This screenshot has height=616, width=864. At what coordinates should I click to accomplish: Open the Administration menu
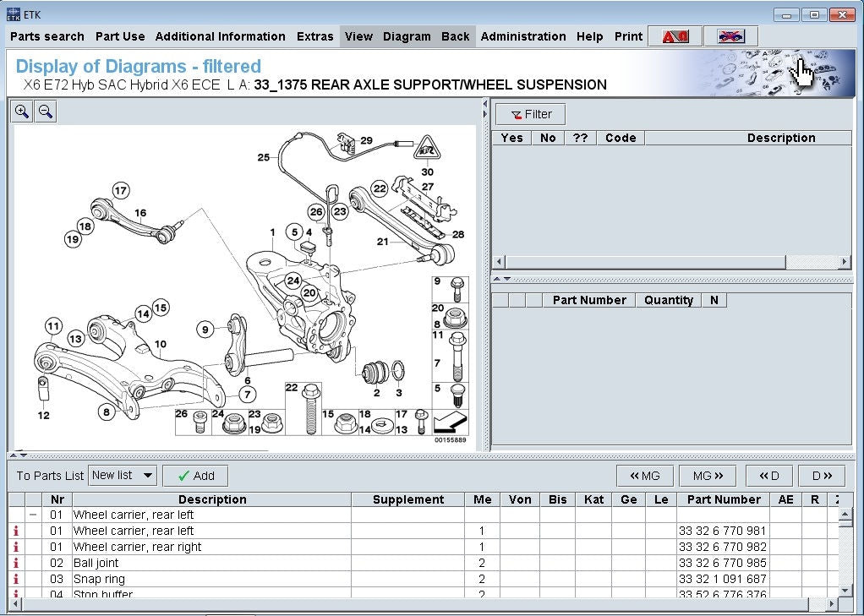(522, 36)
